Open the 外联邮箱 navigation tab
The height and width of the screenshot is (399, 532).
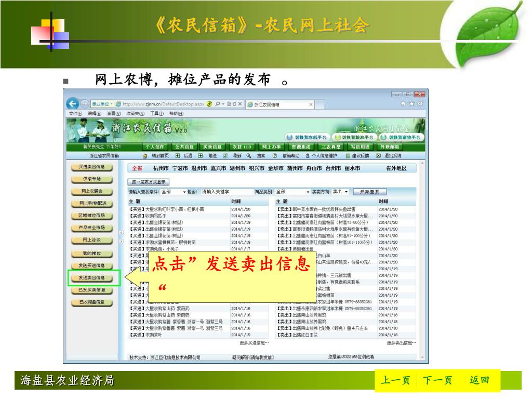[390, 147]
